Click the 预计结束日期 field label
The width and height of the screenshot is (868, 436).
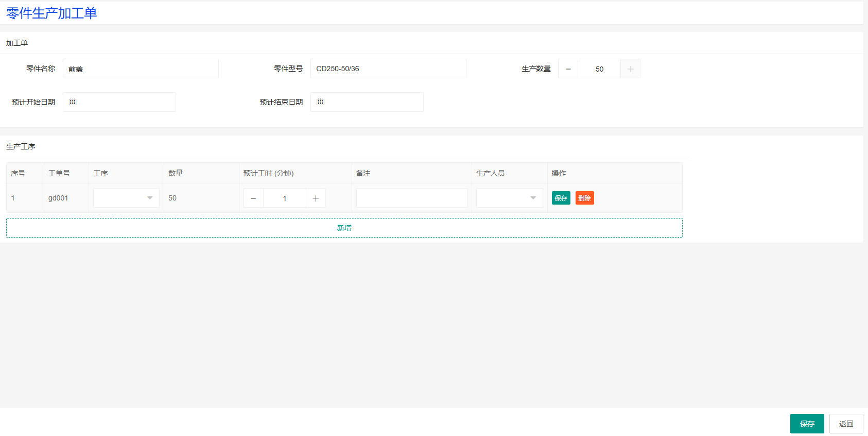[281, 102]
